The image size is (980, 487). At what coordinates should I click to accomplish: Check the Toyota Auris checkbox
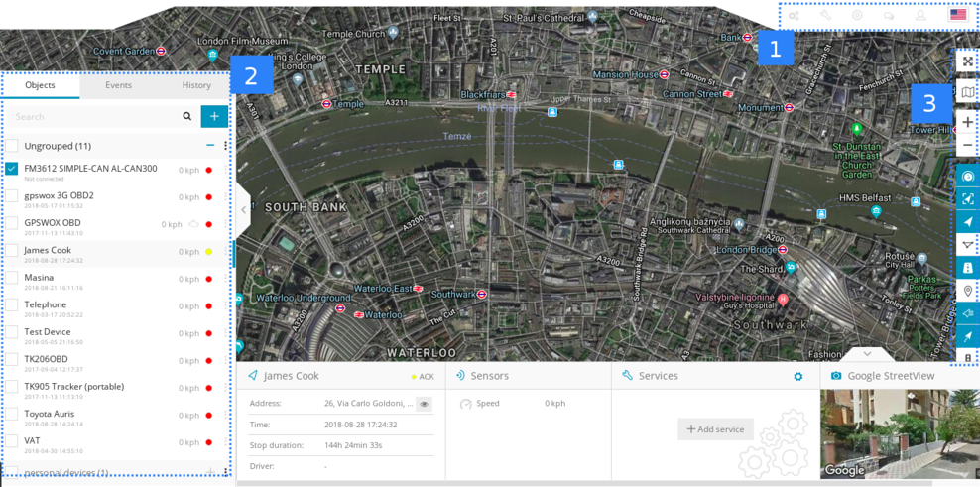(x=11, y=416)
